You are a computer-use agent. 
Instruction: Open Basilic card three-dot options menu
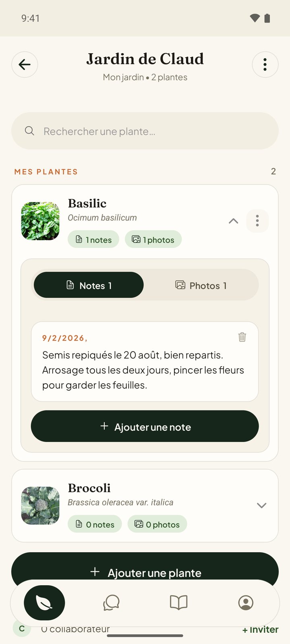coord(257,221)
